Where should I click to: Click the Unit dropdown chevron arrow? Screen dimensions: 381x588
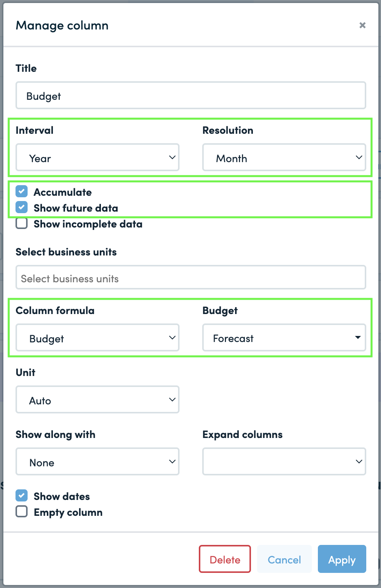[x=172, y=399]
